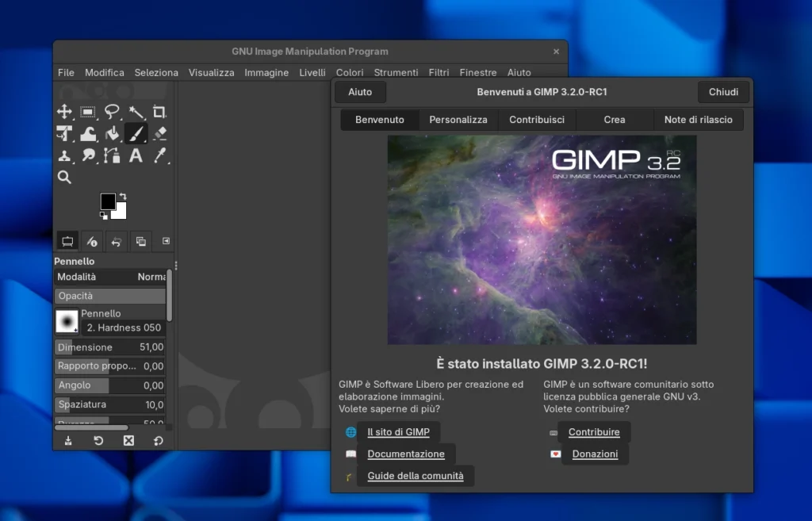Close the welcome dialog with Chiudi
Image resolution: width=812 pixels, height=521 pixels.
[x=722, y=91]
